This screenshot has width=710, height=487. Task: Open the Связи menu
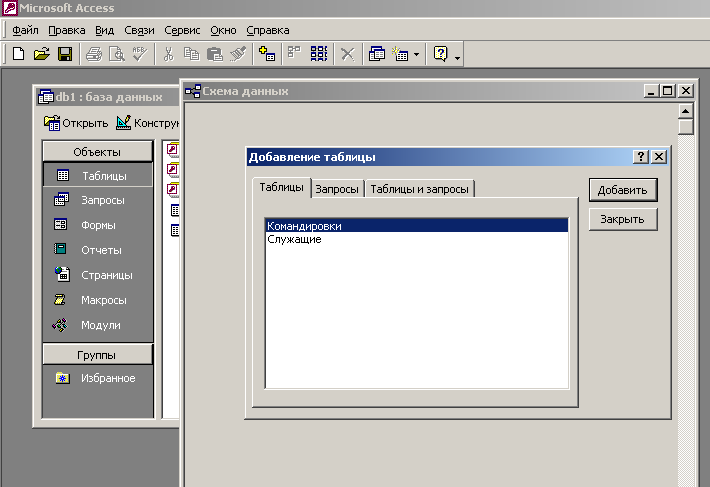click(139, 30)
